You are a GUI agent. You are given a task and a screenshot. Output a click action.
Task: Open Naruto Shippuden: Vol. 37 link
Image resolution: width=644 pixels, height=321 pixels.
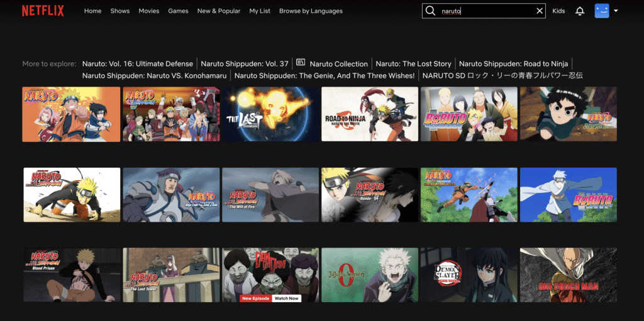click(x=245, y=63)
